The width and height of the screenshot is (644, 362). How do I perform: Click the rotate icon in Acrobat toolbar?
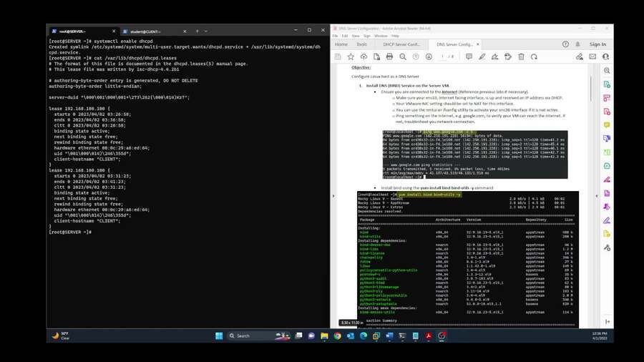coord(535,57)
